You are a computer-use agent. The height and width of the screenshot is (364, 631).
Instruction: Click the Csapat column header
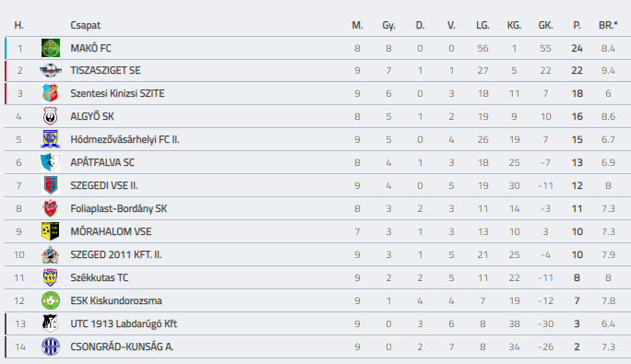pyautogui.click(x=85, y=25)
